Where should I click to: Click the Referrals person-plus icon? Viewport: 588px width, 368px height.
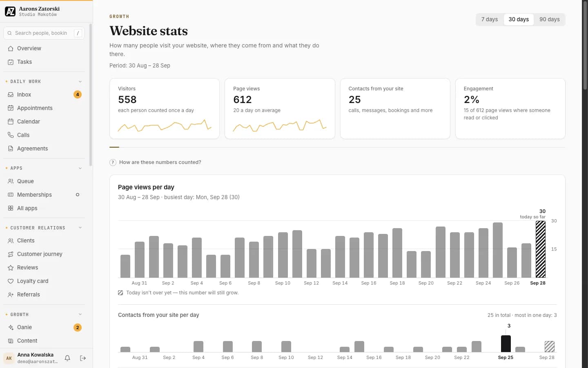(11, 294)
